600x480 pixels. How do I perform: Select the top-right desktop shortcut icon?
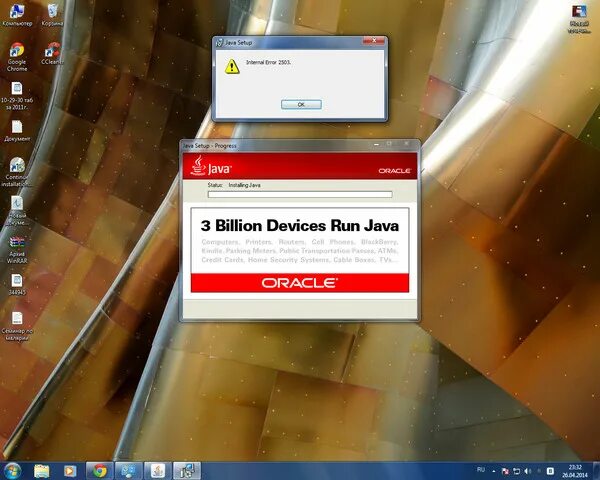point(579,18)
